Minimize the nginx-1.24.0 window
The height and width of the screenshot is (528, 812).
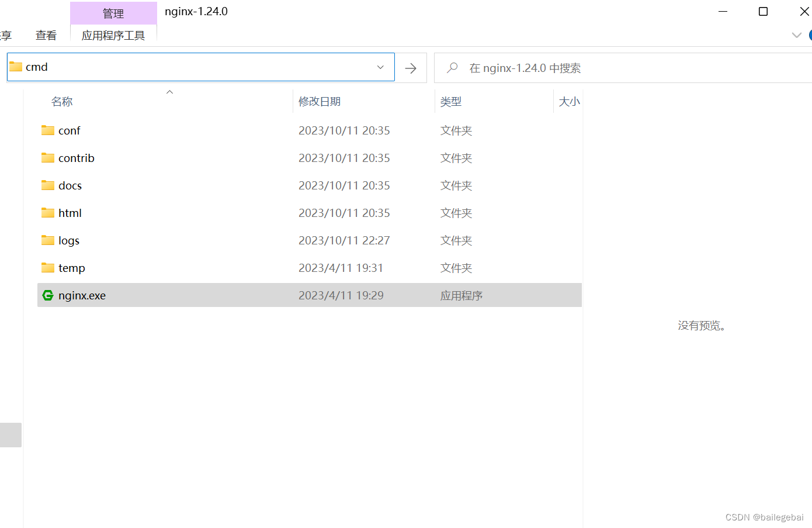[723, 12]
